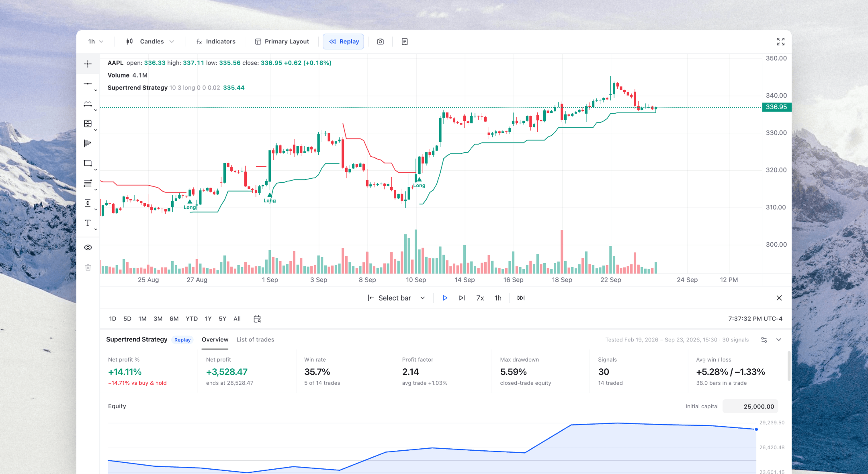Viewport: 868px width, 474px height.
Task: Change the 7x replay speed
Action: pos(480,298)
